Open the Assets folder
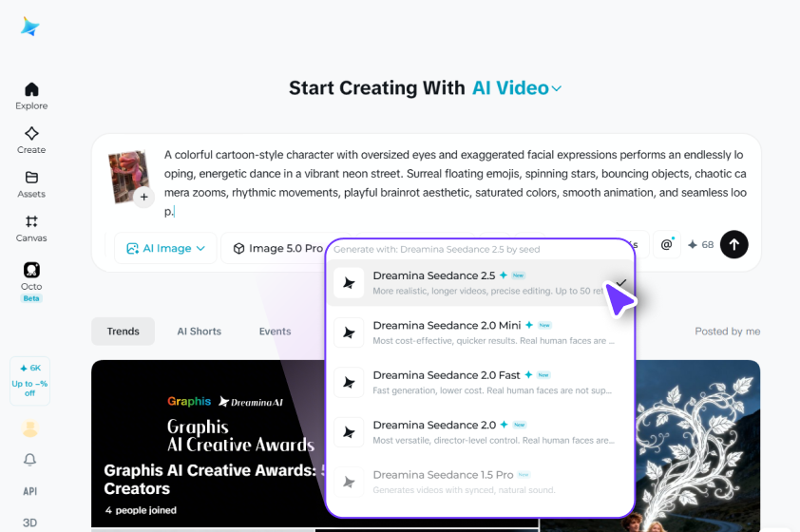This screenshot has height=532, width=800. pyautogui.click(x=31, y=184)
